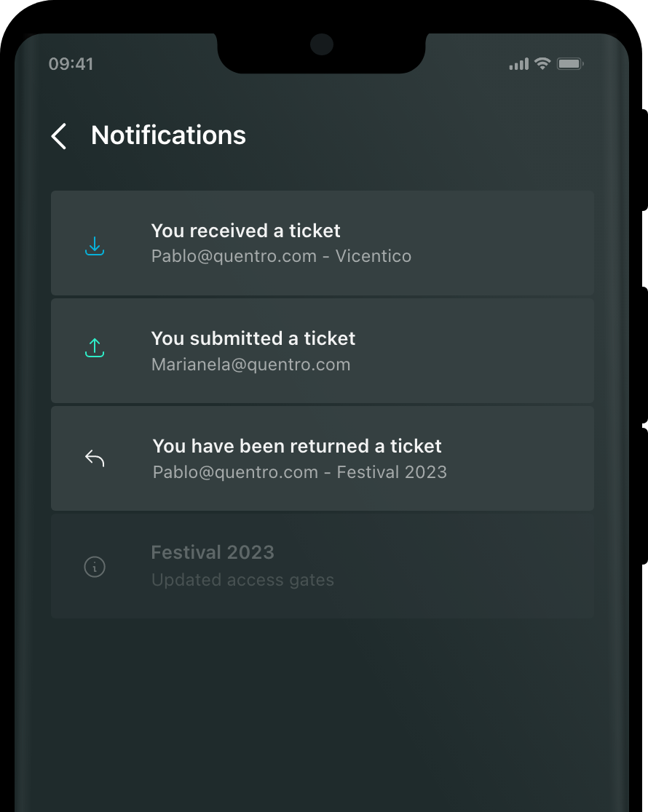The image size is (648, 812).
Task: Open the dimmed Festival 2023 notification
Action: 323,566
